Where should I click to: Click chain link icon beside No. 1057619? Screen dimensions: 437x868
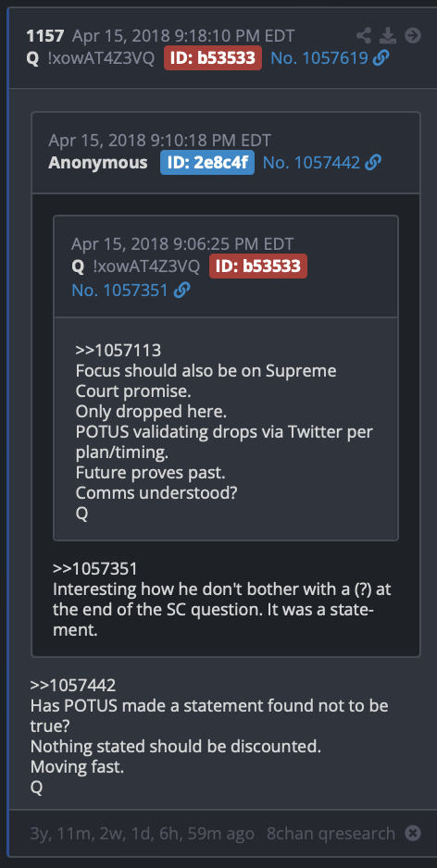381,57
